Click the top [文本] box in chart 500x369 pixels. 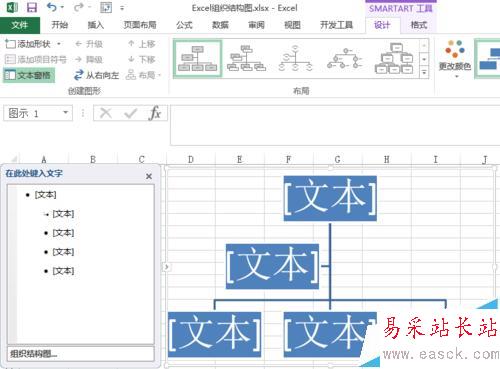pyautogui.click(x=330, y=198)
